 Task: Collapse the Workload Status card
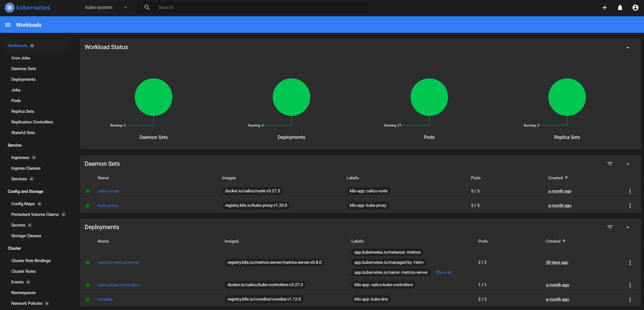(x=627, y=47)
